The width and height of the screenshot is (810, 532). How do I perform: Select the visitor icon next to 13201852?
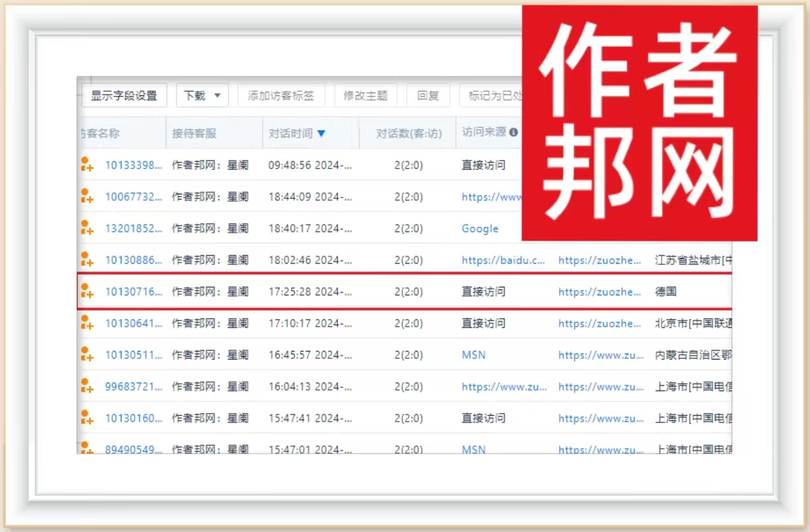click(x=87, y=228)
